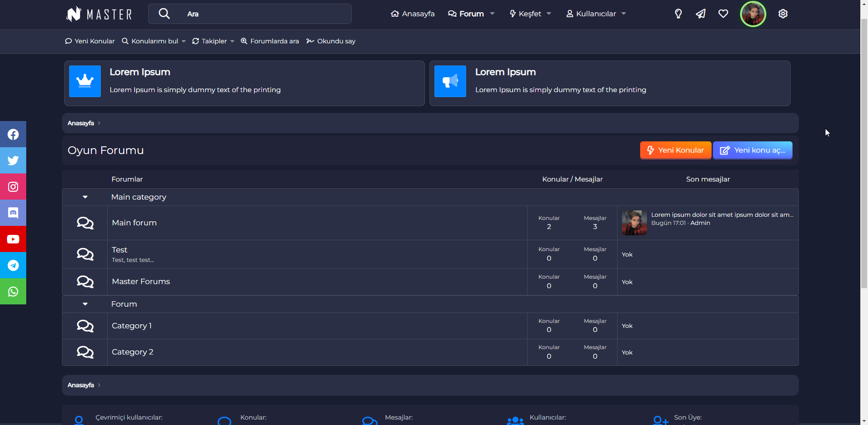The height and width of the screenshot is (425, 868).
Task: Click the Telegram sidebar icon
Action: [x=13, y=265]
